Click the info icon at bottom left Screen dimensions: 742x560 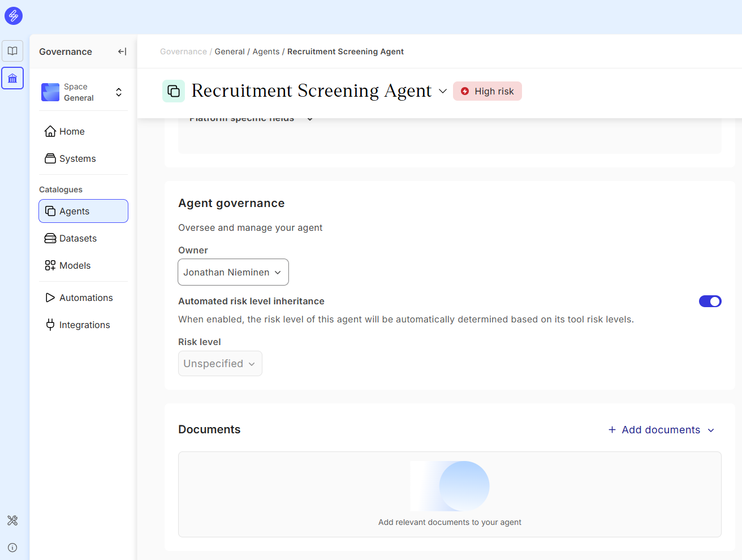click(12, 548)
